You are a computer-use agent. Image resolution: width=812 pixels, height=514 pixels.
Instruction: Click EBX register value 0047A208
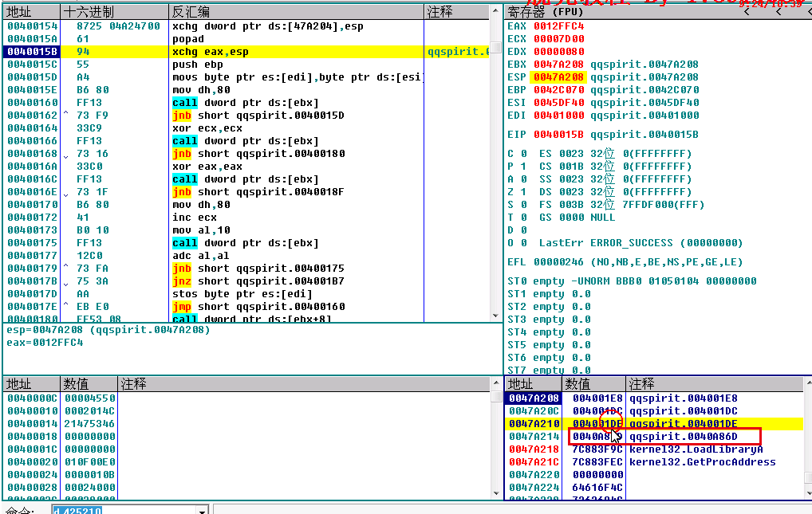[559, 65]
